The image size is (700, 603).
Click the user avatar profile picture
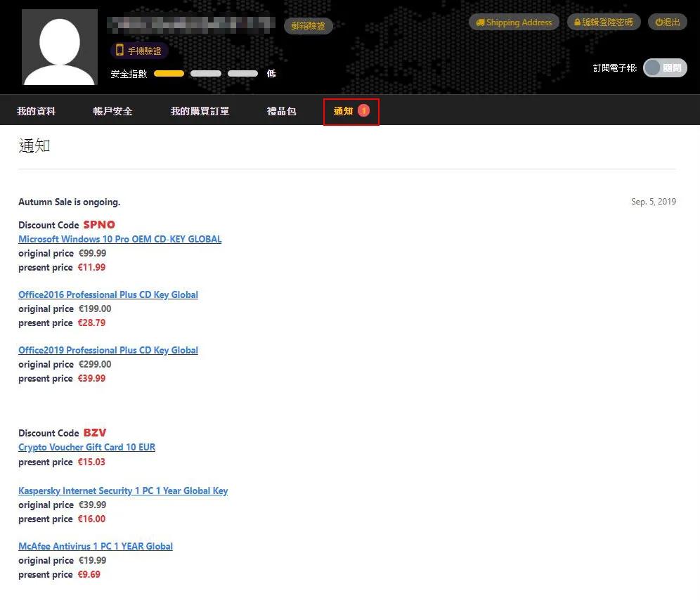(x=59, y=47)
